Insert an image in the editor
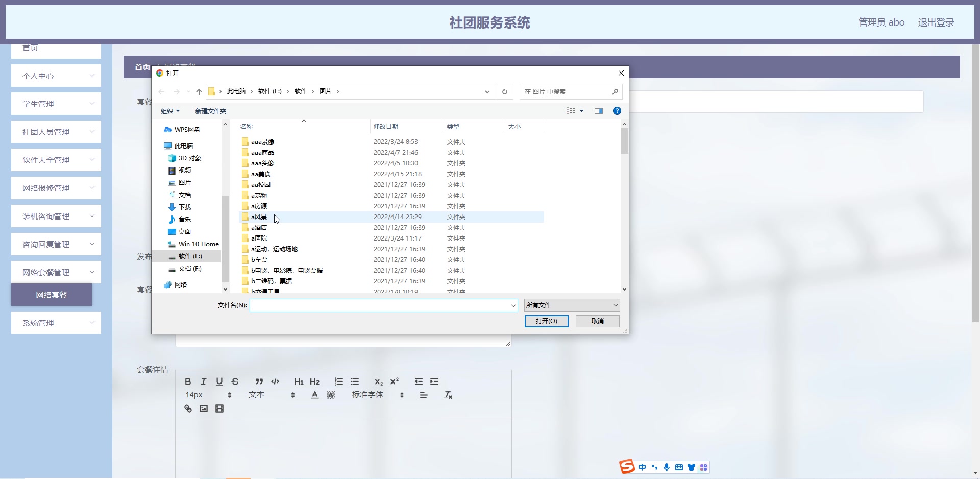This screenshot has height=479, width=980. (204, 409)
